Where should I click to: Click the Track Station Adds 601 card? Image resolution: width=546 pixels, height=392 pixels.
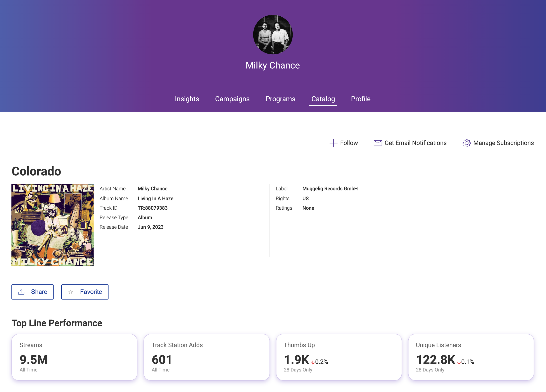[206, 357]
